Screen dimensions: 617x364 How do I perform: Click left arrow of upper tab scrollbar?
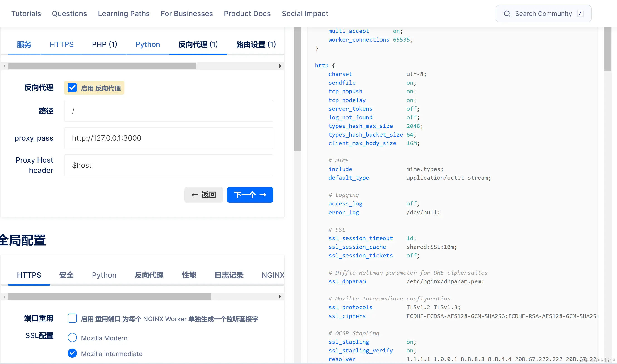coord(4,66)
